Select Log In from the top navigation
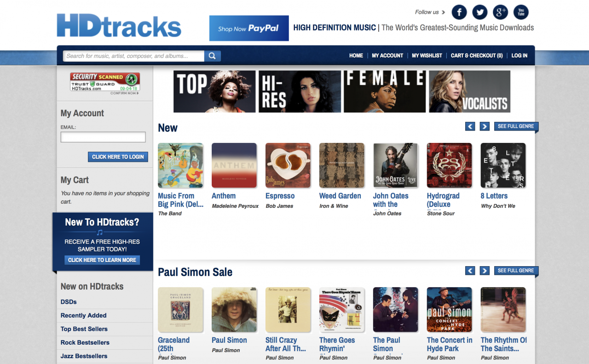The height and width of the screenshot is (364, 589). (520, 56)
